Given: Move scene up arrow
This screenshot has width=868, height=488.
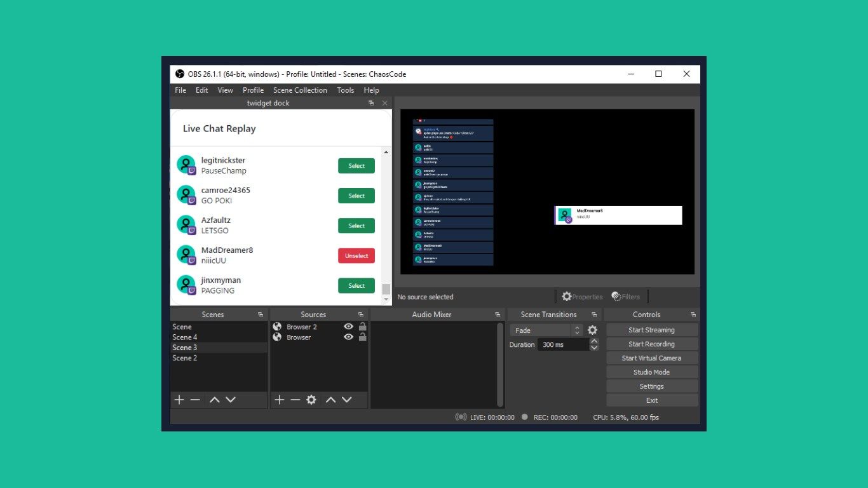Looking at the screenshot, I should point(215,400).
